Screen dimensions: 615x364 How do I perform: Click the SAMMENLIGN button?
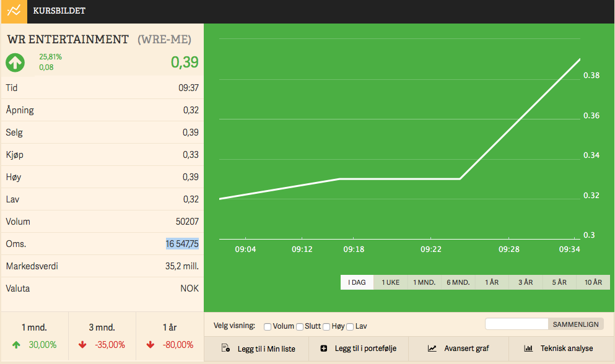(576, 324)
